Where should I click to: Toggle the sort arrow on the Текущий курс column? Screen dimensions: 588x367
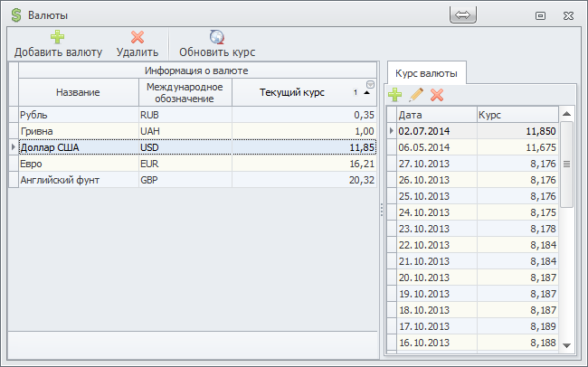[x=367, y=93]
